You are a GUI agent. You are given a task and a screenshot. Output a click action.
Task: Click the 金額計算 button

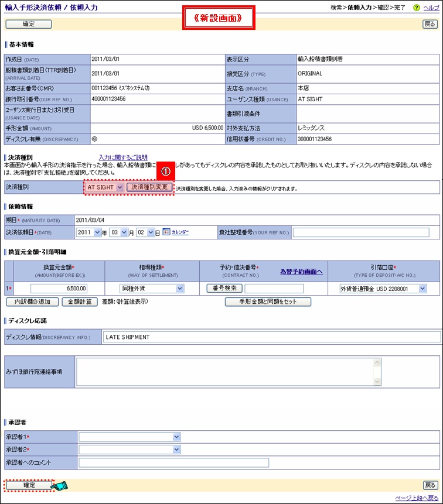click(x=80, y=302)
